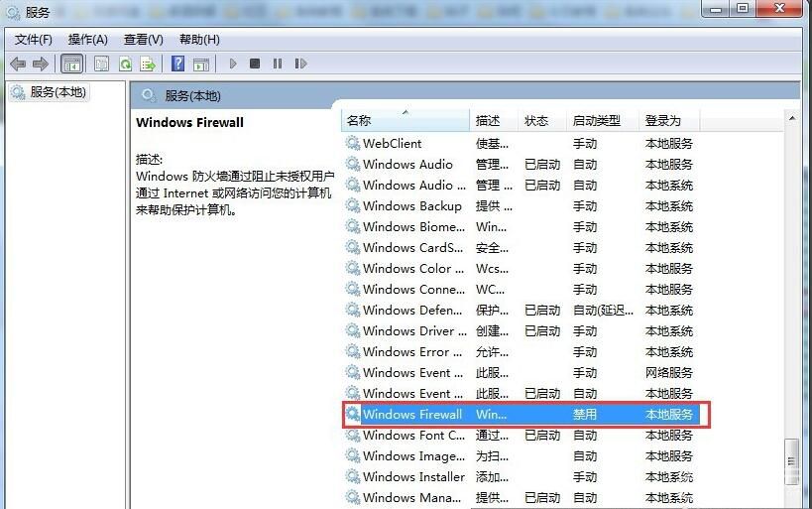Click the Forward arrow toolbar icon
Image resolution: width=812 pixels, height=509 pixels.
[40, 64]
